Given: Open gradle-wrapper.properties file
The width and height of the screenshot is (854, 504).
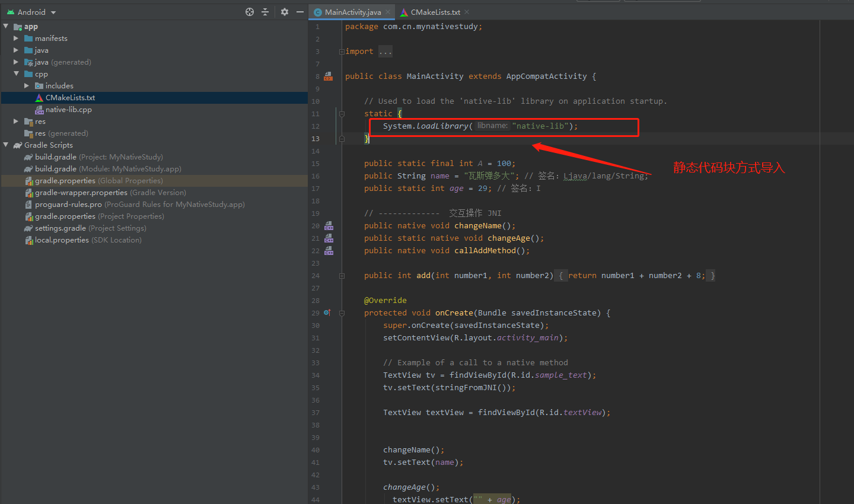Looking at the screenshot, I should click(110, 193).
